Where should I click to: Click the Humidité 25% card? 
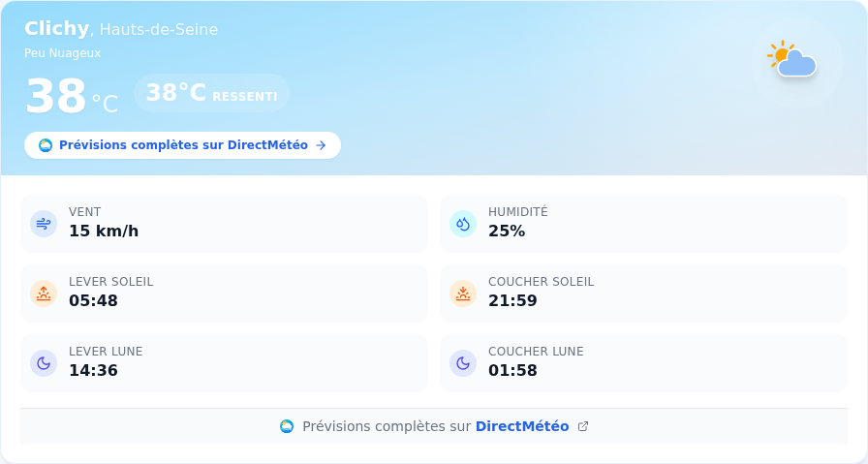[x=644, y=224]
